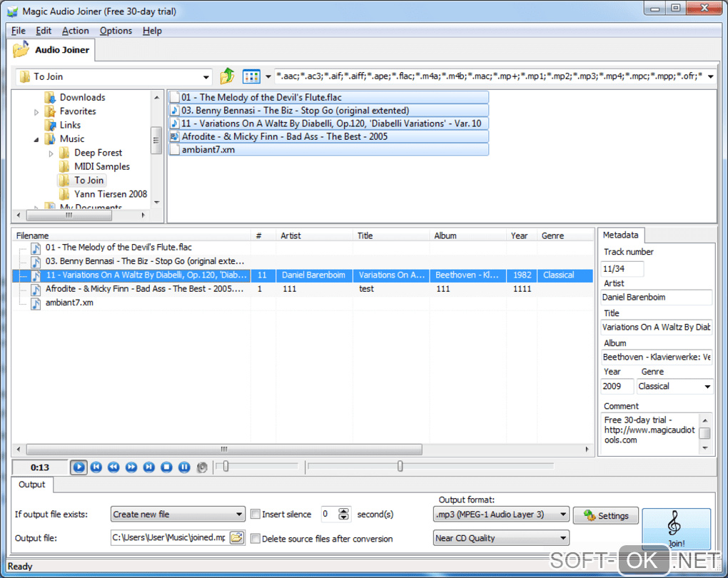Open the Output format dropdown

500,514
